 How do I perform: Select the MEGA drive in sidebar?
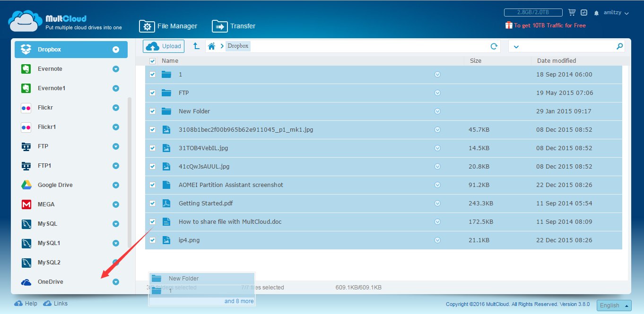pyautogui.click(x=46, y=204)
